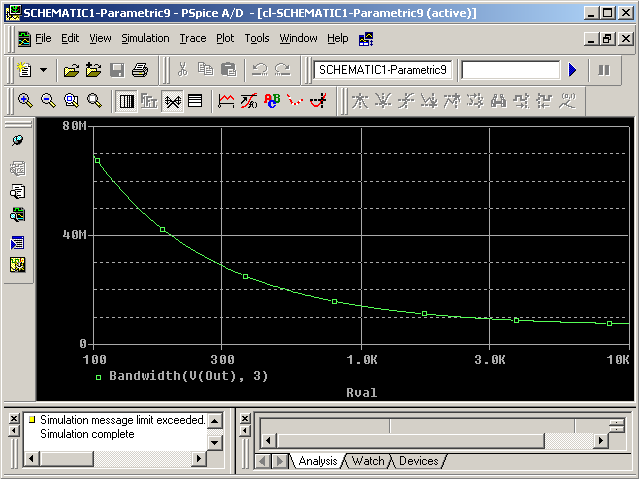
Task: Click the View Simulation Results waveform icon
Action: (18, 214)
